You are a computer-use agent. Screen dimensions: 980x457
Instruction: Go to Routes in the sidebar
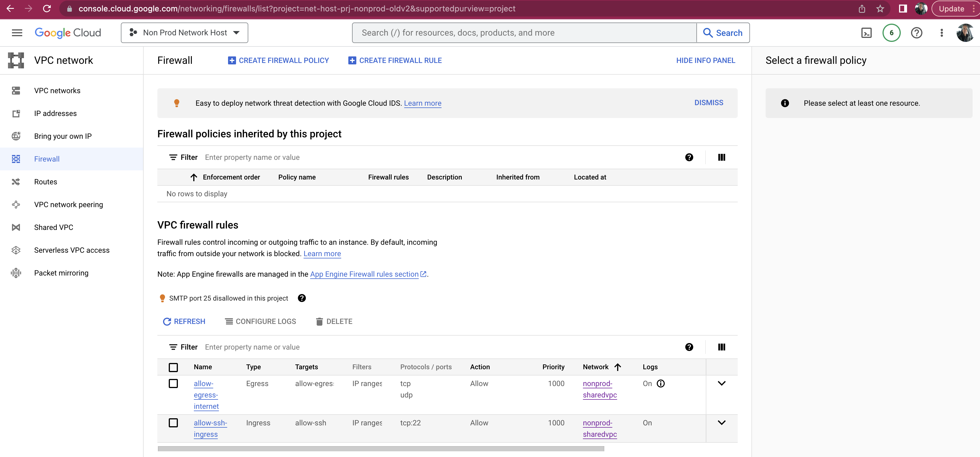[46, 182]
